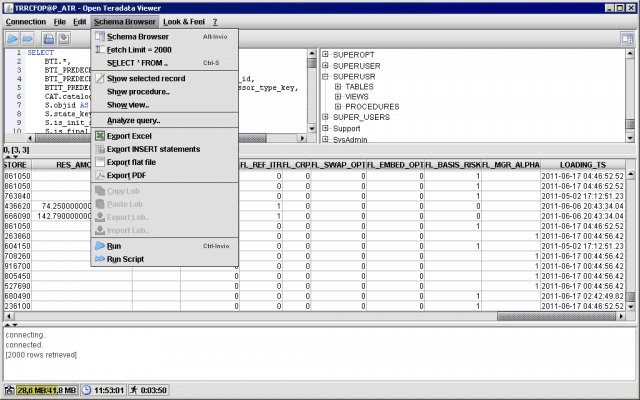
Task: Click the FL_MGR_ALPHA column header
Action: [x=511, y=165]
